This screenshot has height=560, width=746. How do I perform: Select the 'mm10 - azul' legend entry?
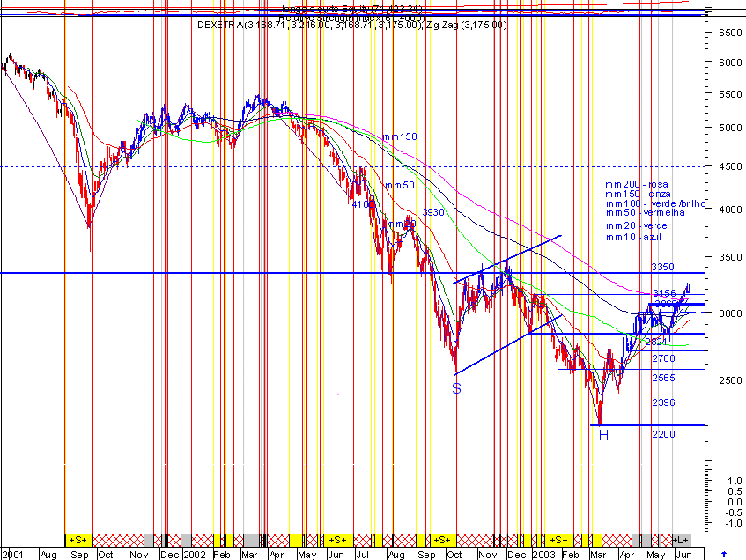(x=634, y=238)
